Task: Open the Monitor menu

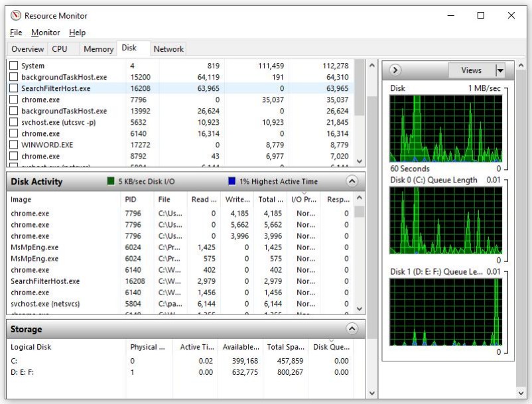Action: [x=46, y=33]
